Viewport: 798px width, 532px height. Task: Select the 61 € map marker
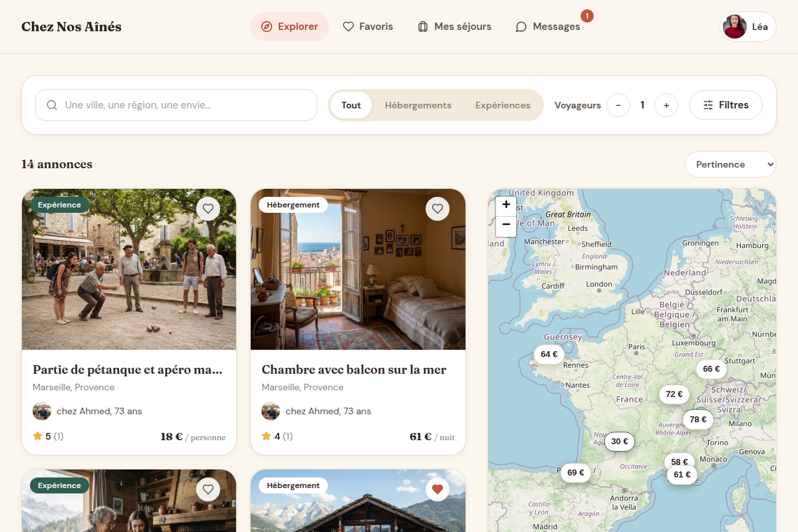tap(682, 475)
